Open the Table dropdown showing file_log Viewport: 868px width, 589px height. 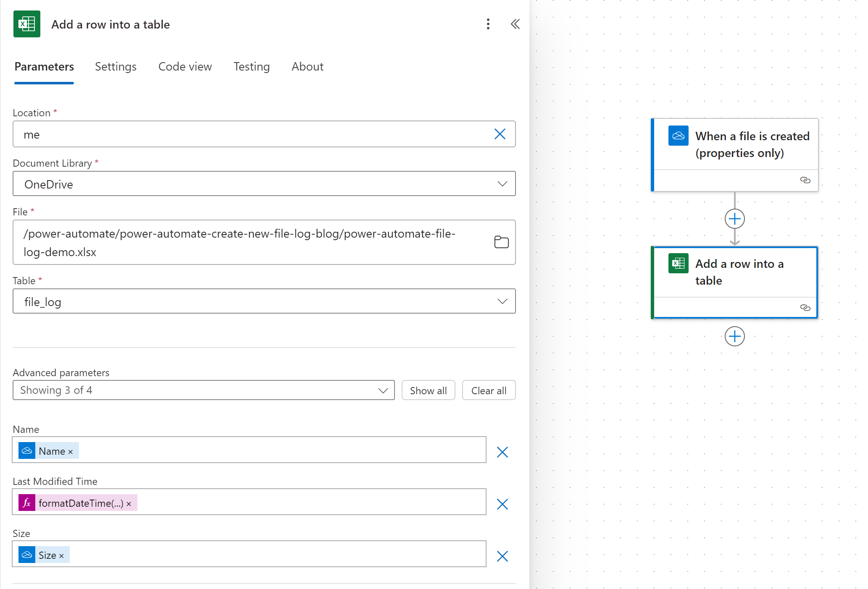(x=502, y=301)
